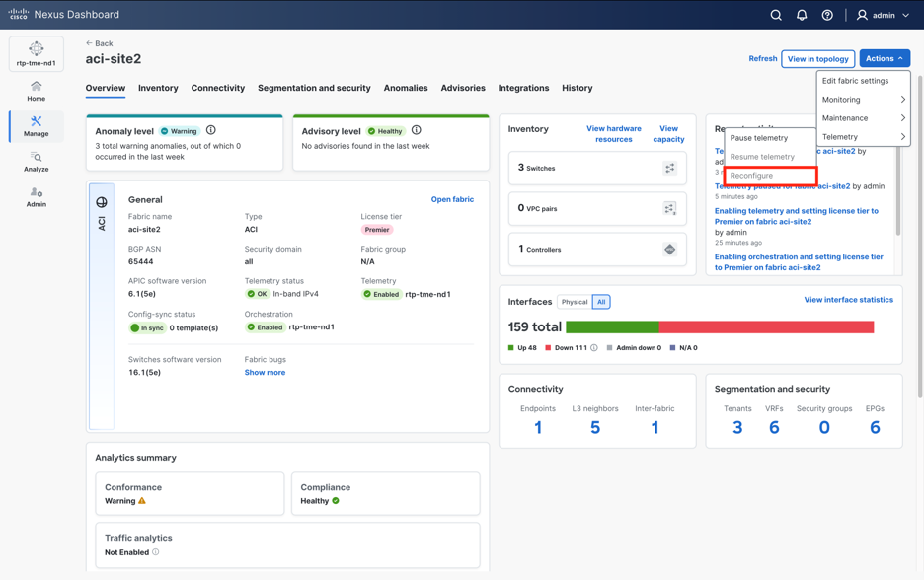The height and width of the screenshot is (580, 924).
Task: Click the Endpoints count 1
Action: tap(537, 427)
